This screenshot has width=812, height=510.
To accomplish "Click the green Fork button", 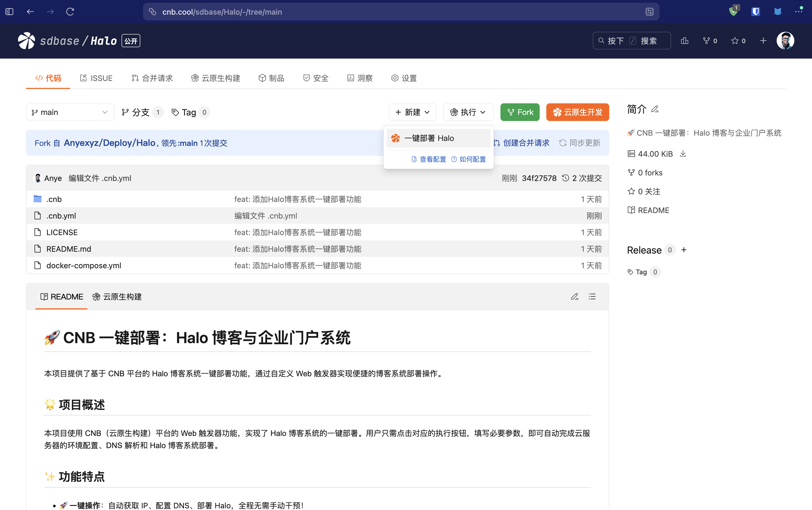I will [x=520, y=112].
